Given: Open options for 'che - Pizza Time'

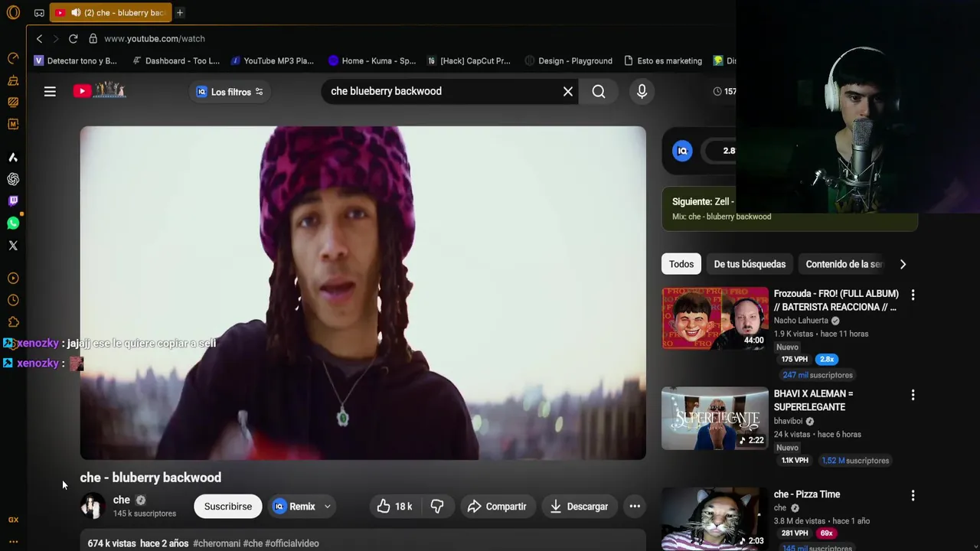Looking at the screenshot, I should click(913, 496).
